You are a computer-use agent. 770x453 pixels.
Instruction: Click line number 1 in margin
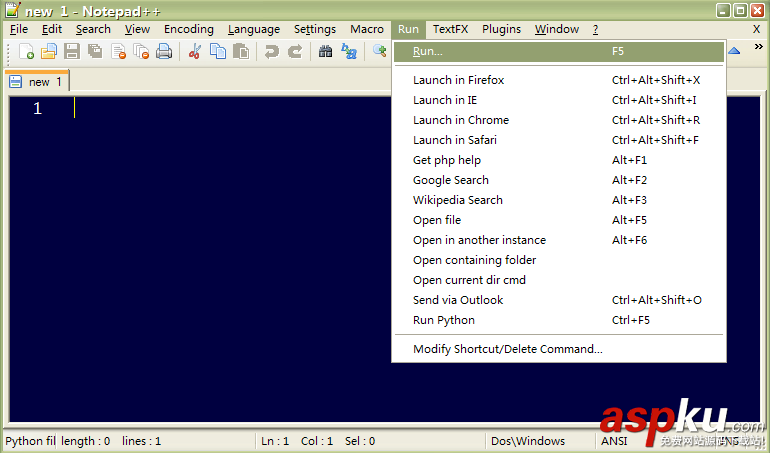[37, 108]
